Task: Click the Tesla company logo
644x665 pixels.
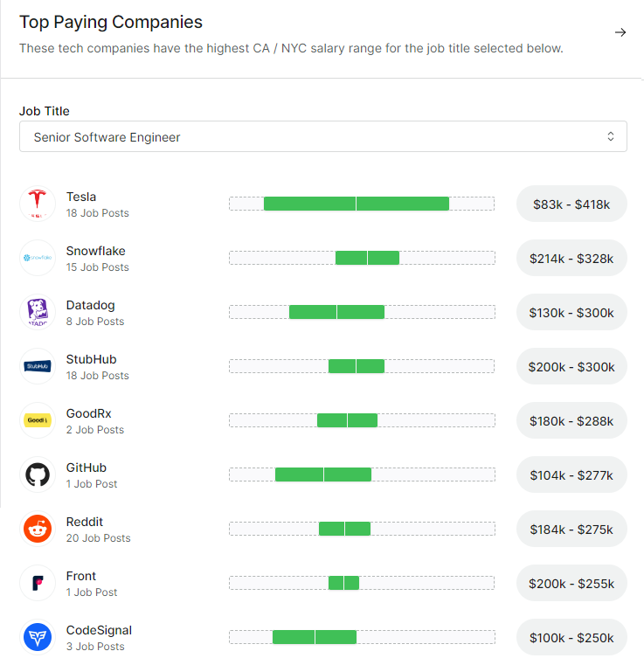Action: (38, 204)
